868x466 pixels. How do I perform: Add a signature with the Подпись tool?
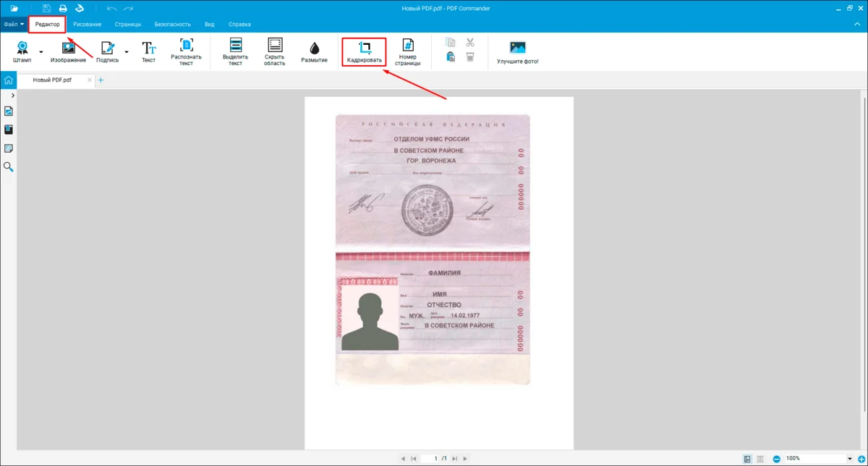[108, 51]
